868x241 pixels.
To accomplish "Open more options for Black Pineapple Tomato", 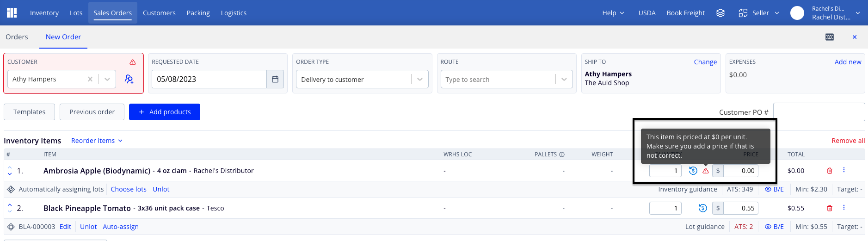I will click(844, 208).
